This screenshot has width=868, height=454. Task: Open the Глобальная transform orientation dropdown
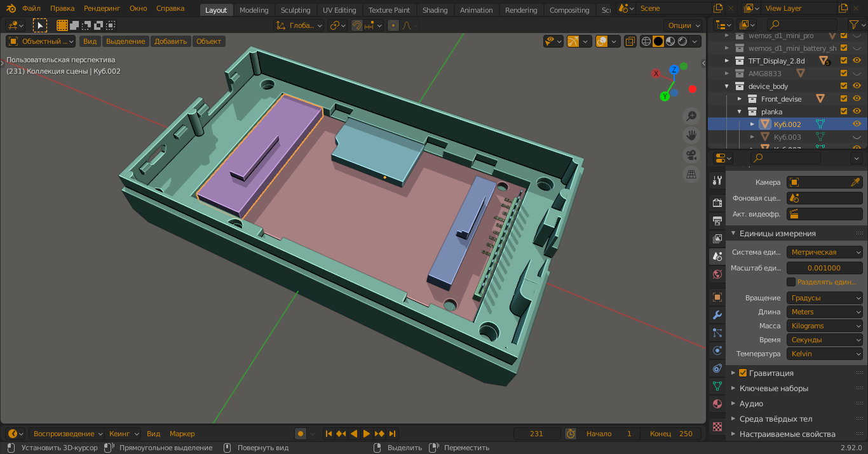[299, 25]
